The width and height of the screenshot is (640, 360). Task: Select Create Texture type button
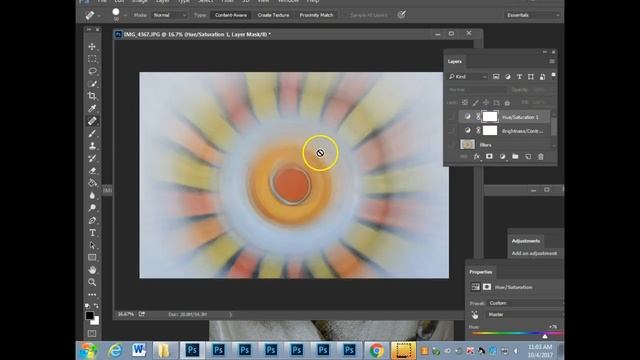pos(273,15)
